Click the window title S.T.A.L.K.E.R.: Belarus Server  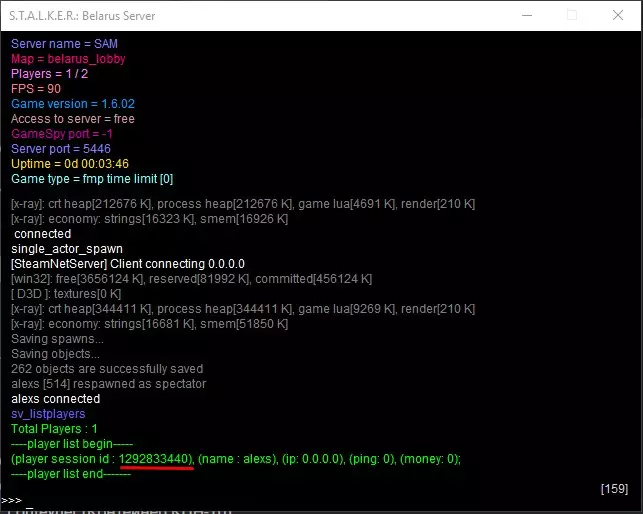82,16
